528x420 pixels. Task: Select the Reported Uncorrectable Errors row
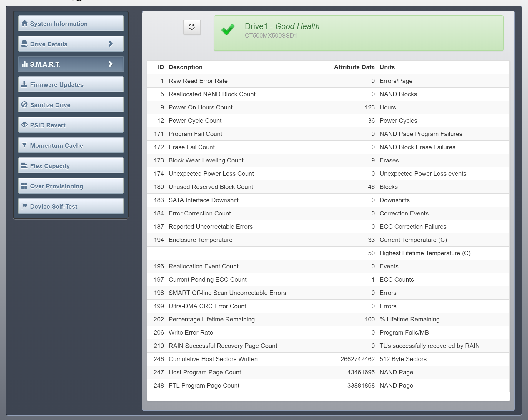tap(328, 227)
